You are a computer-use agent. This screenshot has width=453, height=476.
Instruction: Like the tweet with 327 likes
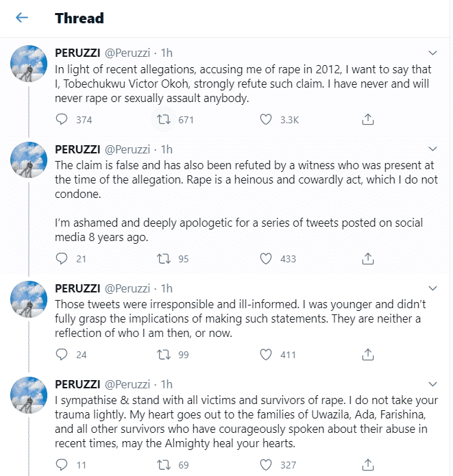[x=266, y=465]
